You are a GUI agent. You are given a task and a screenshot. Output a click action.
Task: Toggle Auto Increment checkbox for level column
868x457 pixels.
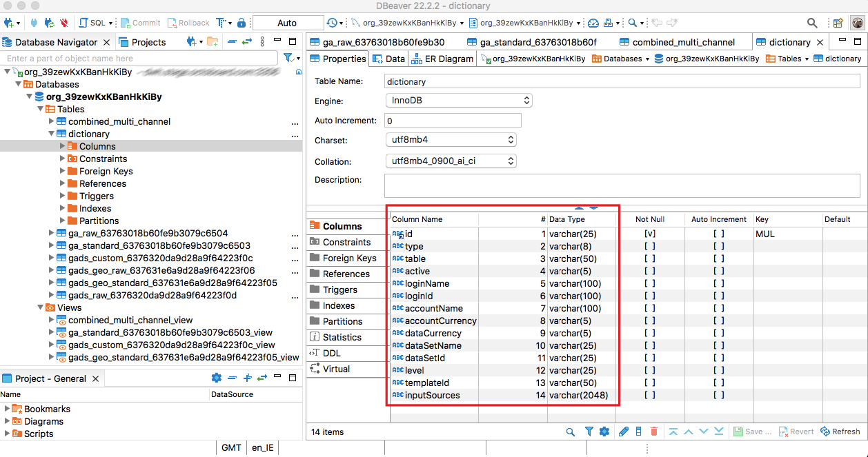click(719, 370)
